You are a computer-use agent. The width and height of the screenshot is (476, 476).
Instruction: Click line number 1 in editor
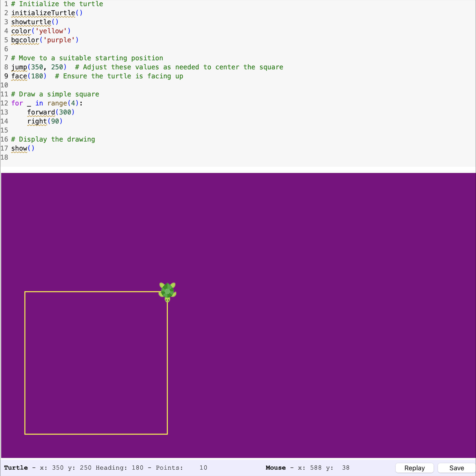[6, 4]
